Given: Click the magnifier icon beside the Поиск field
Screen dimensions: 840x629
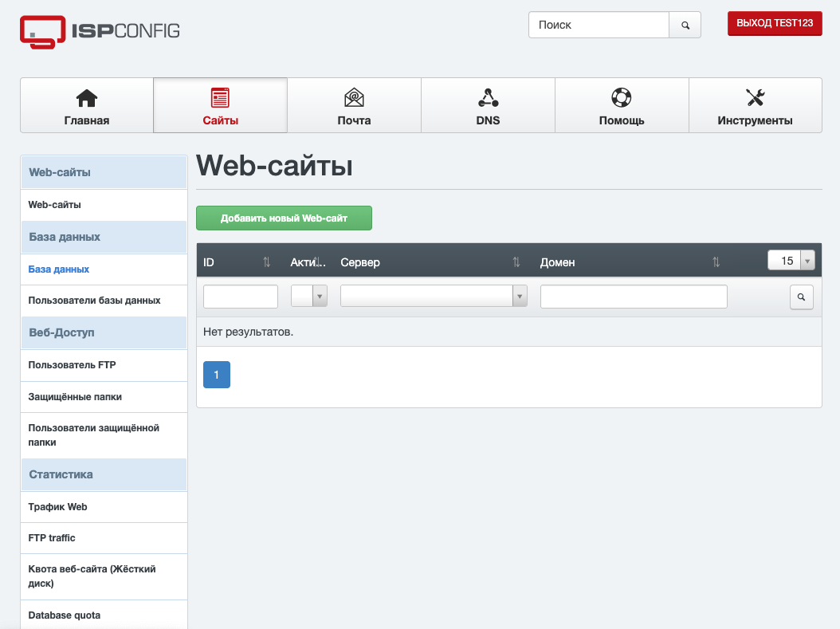Looking at the screenshot, I should click(685, 25).
